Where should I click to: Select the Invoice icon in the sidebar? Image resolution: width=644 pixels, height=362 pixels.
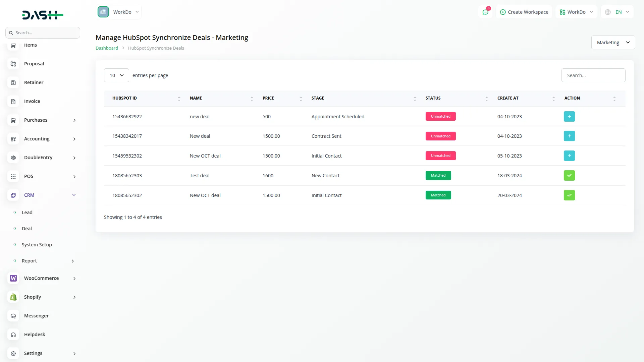tap(13, 101)
